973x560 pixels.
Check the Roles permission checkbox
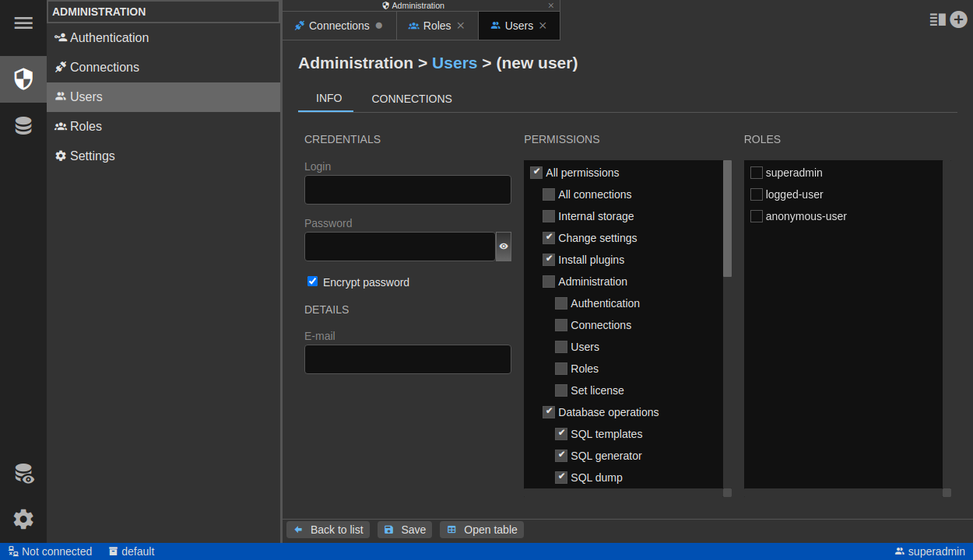click(x=561, y=369)
